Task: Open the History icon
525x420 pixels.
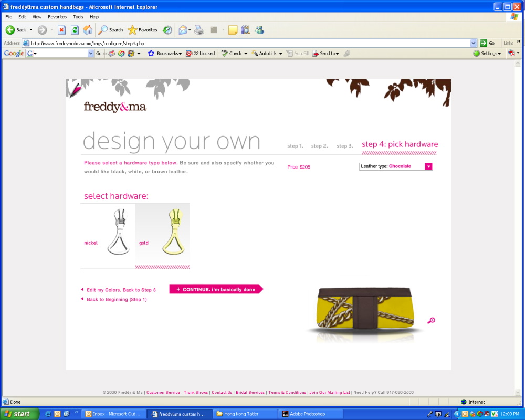Action: tap(167, 30)
